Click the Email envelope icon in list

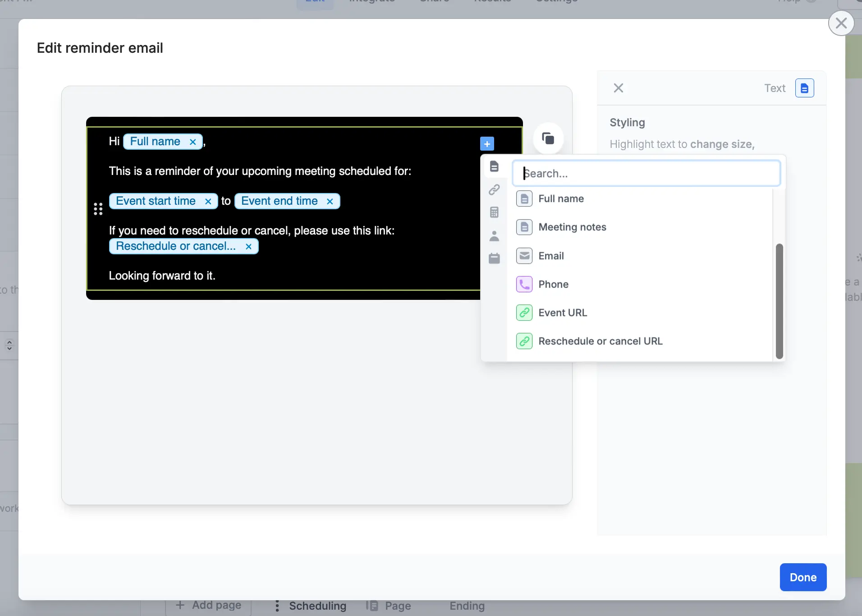pyautogui.click(x=524, y=256)
